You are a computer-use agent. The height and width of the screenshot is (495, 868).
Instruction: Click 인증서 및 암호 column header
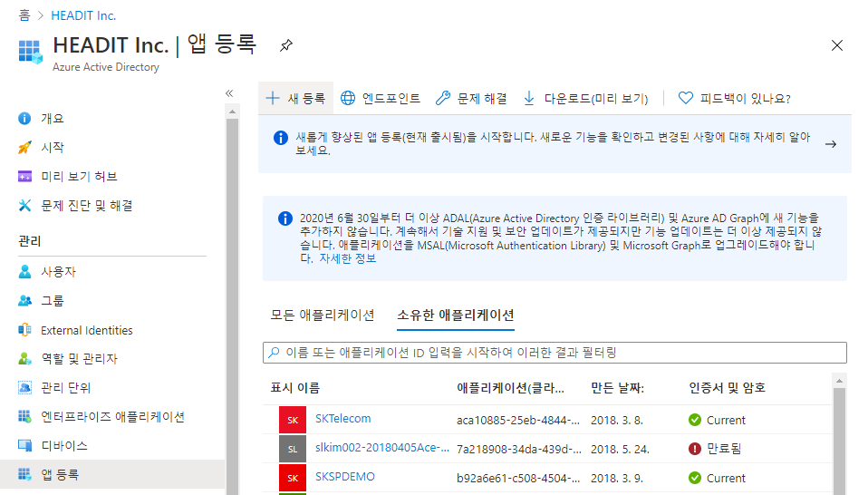point(727,388)
